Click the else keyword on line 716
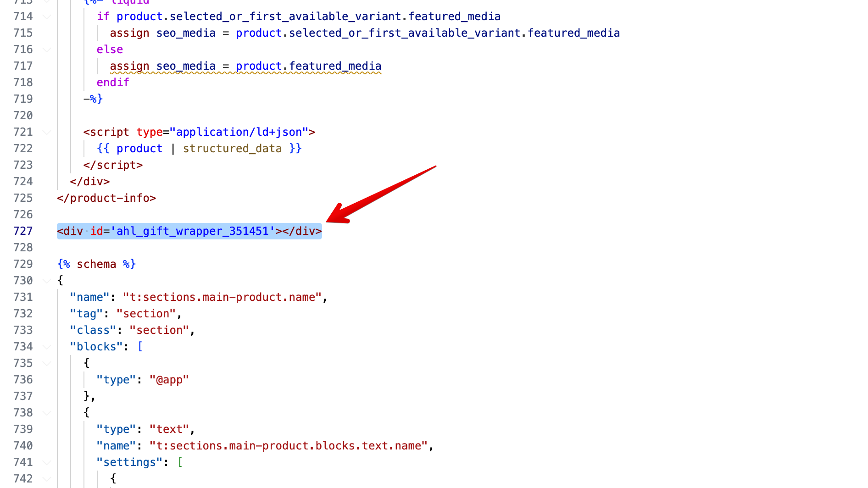Screen dimensions: 868x488 [x=110, y=50]
